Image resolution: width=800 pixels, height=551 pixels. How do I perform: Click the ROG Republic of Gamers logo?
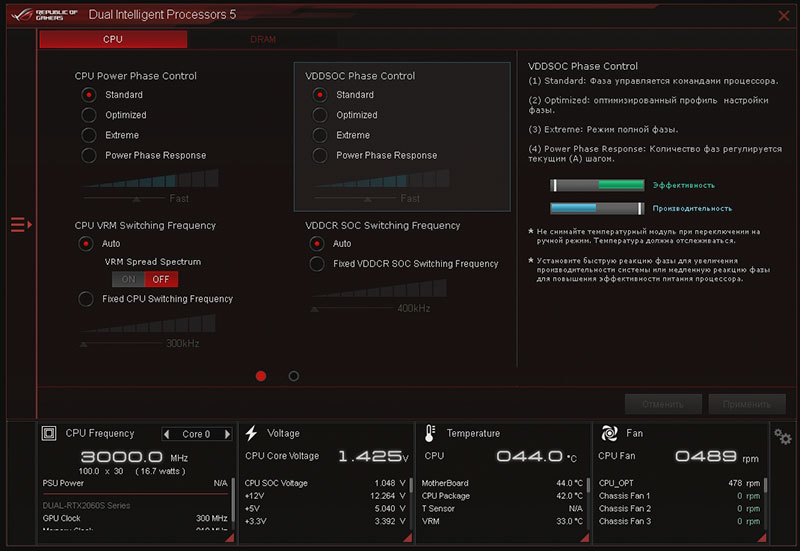tap(44, 15)
